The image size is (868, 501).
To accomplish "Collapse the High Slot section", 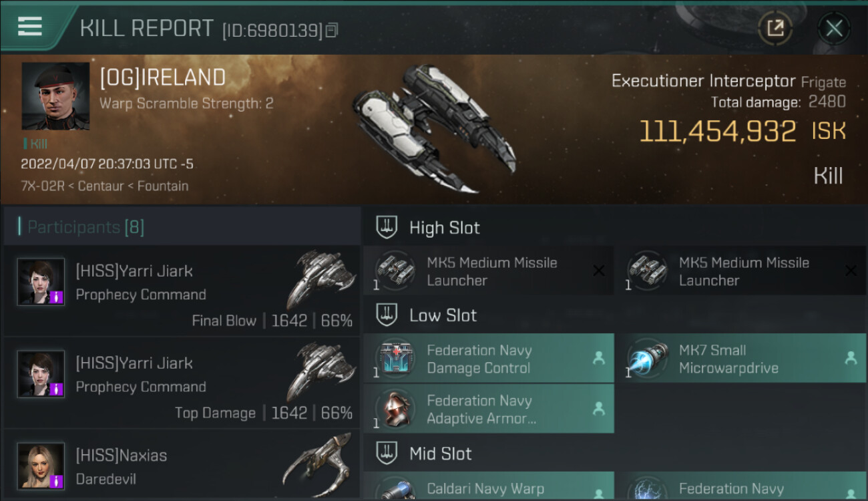I will pyautogui.click(x=387, y=227).
